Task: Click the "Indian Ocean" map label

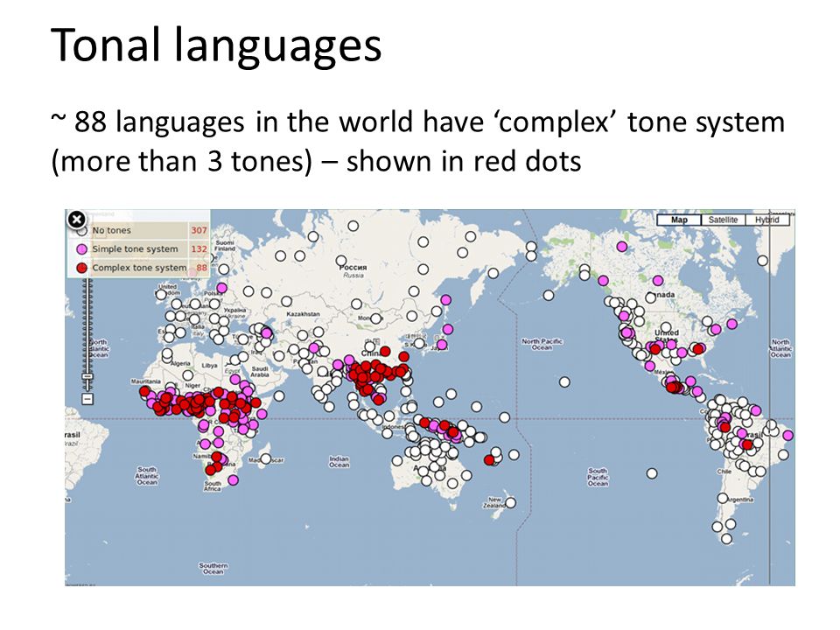Action: 339,462
